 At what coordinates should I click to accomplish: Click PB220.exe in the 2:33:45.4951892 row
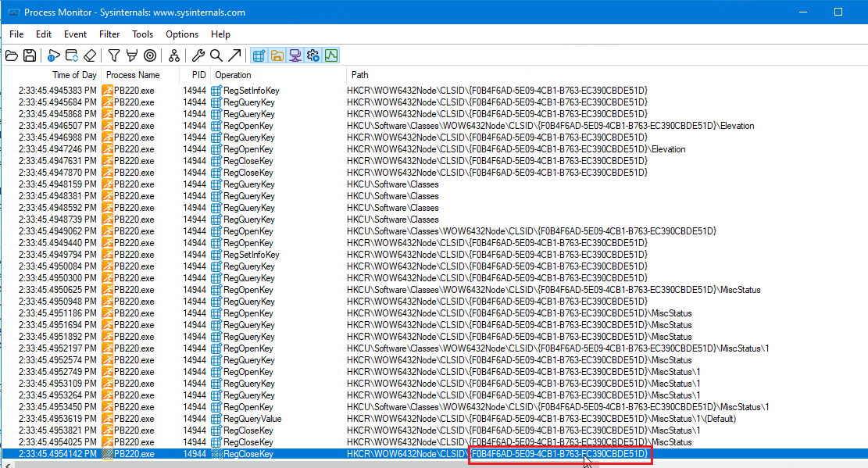point(134,337)
